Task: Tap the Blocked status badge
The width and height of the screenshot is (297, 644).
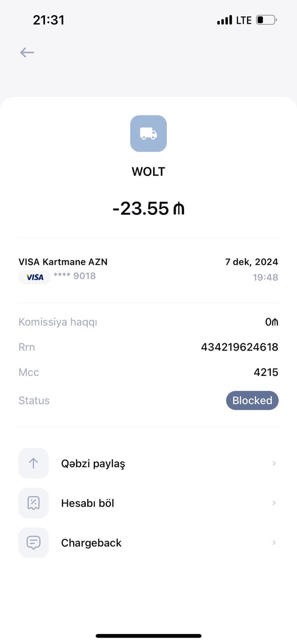Action: (252, 400)
